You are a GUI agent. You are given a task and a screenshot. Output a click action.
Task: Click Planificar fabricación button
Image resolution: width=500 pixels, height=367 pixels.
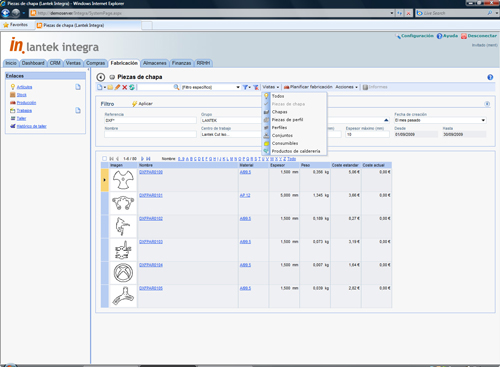tap(308, 87)
